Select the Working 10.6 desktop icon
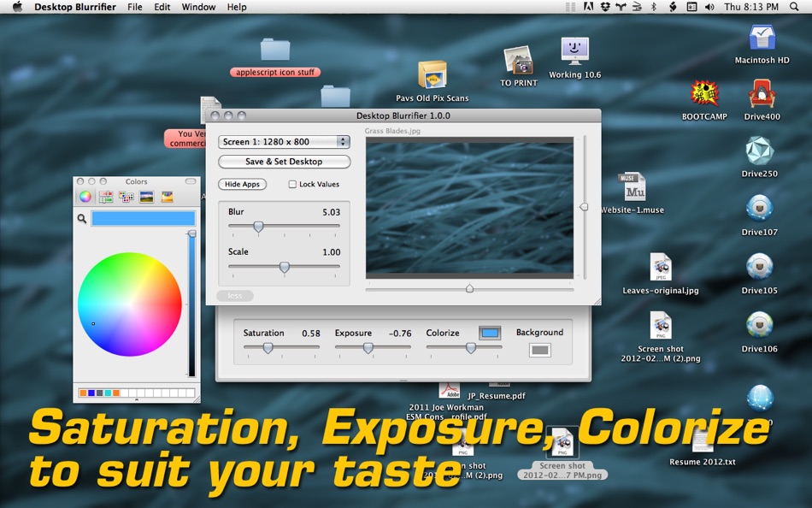 (575, 51)
